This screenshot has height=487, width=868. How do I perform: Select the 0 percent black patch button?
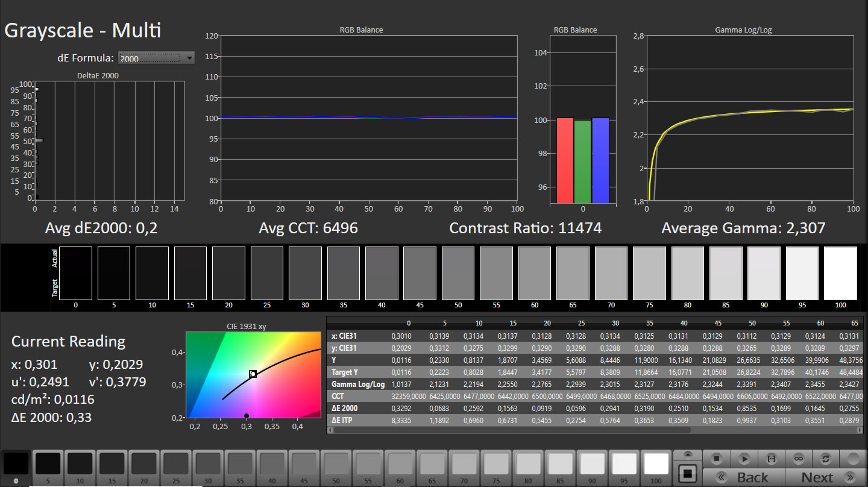(x=16, y=464)
